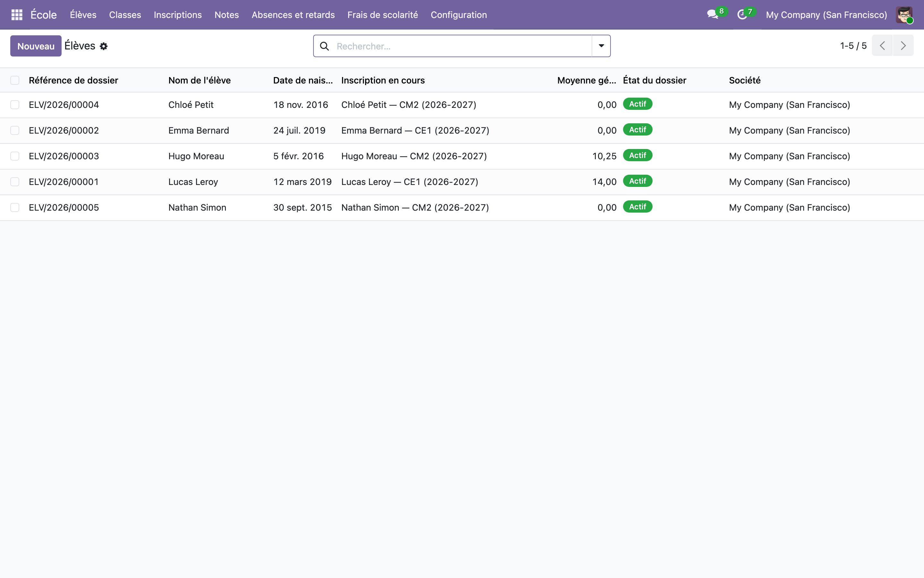Open the Inscriptions menu

pos(177,14)
